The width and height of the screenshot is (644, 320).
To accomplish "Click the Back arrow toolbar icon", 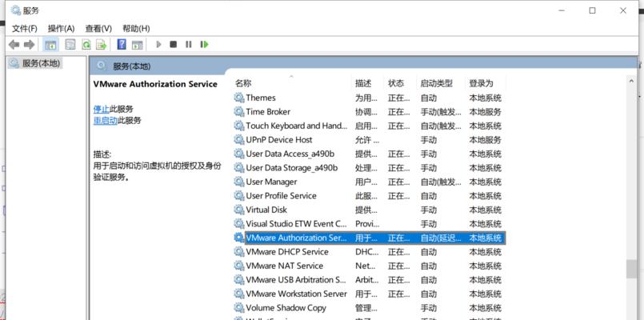I will click(x=14, y=44).
